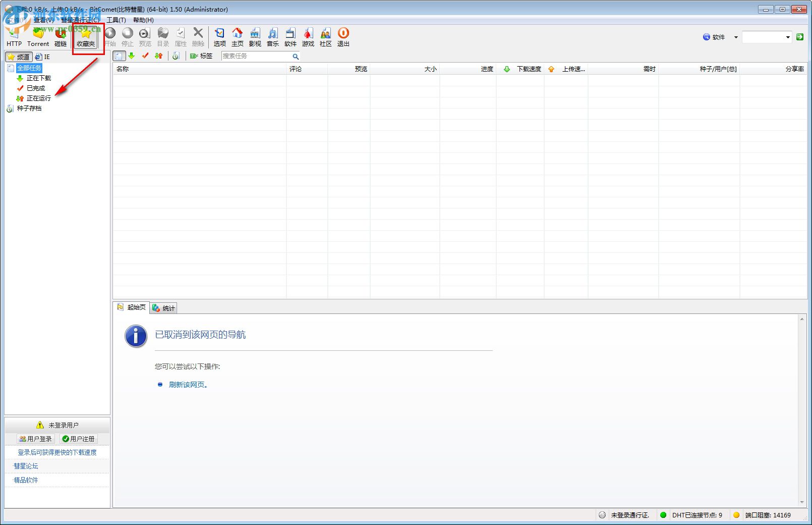Screen dimensions: 812x525
Task: Switch to the 统计 statistics tab
Action: (164, 308)
